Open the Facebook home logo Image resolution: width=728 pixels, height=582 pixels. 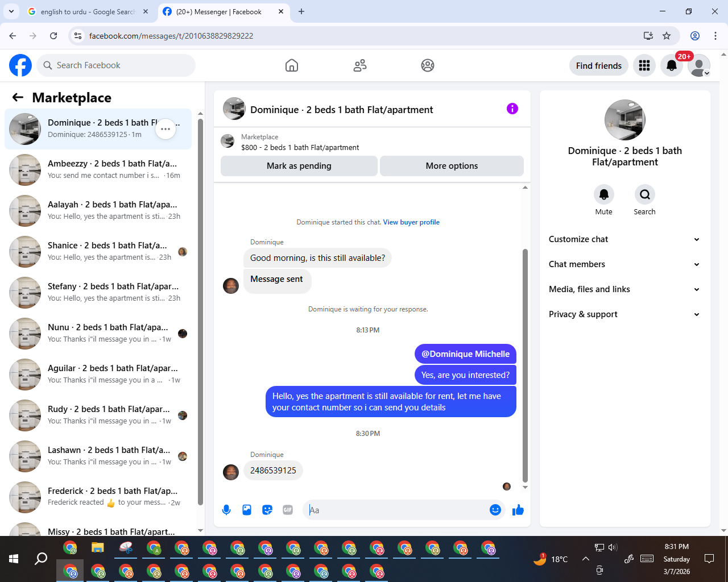[20, 65]
